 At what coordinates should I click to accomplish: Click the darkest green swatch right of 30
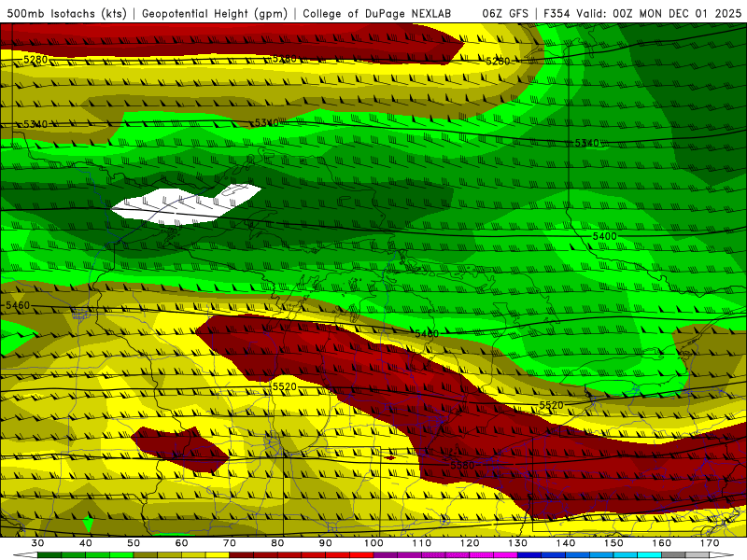pyautogui.click(x=49, y=555)
